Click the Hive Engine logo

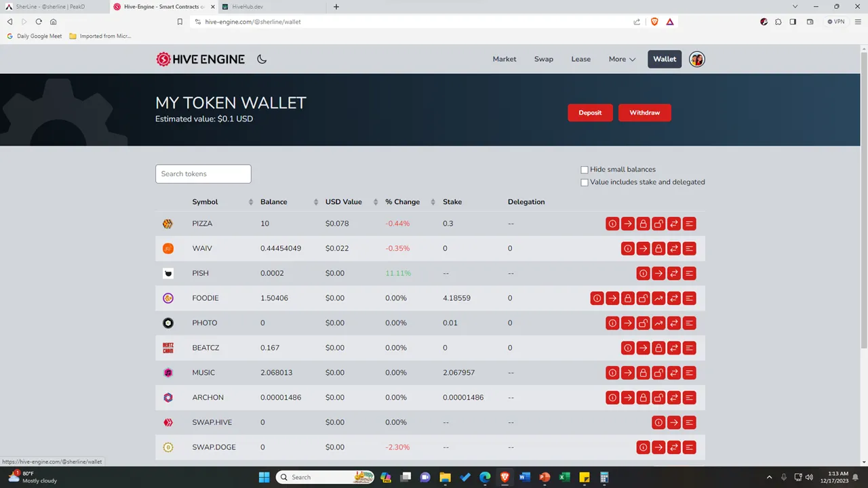pyautogui.click(x=200, y=59)
